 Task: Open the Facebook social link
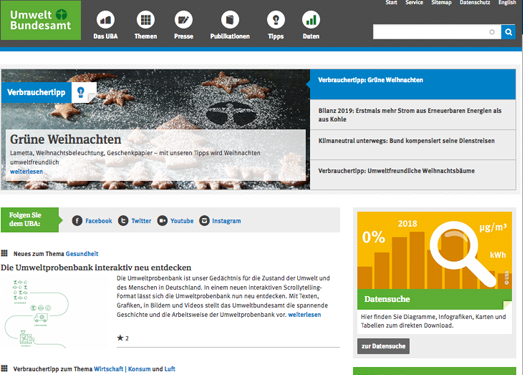click(x=92, y=221)
